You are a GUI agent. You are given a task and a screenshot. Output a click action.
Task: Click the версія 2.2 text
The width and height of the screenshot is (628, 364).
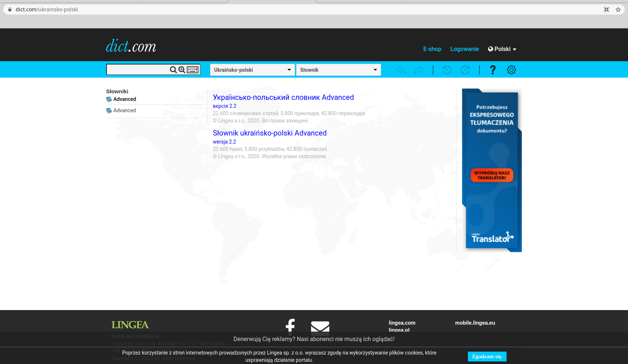click(x=225, y=106)
